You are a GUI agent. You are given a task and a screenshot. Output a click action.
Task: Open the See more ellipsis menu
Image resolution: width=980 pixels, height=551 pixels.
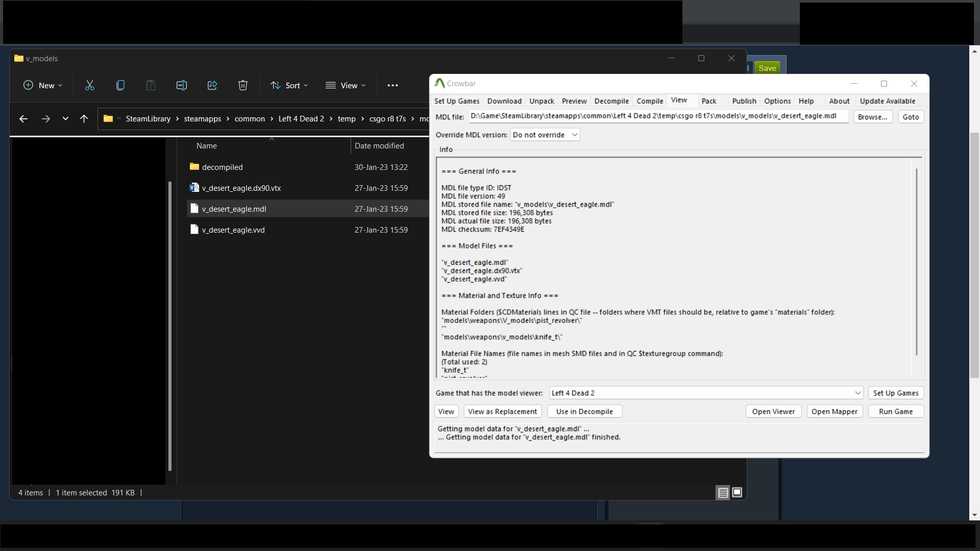coord(393,85)
